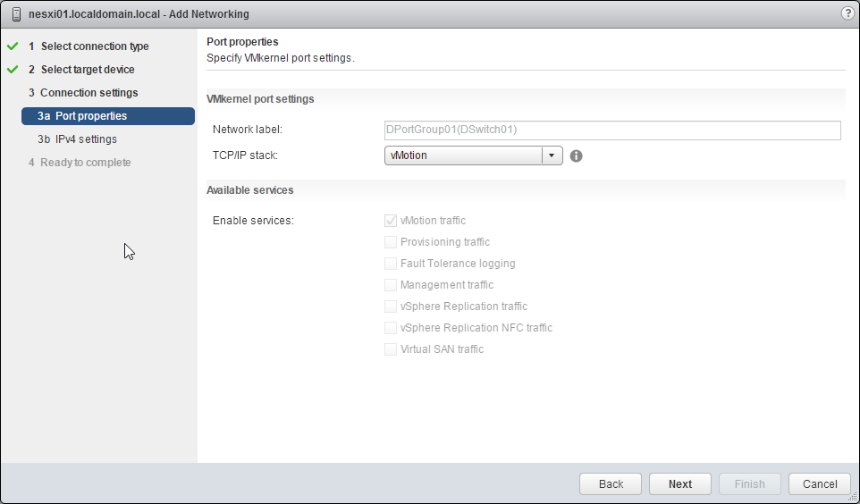This screenshot has height=504, width=860.
Task: Enable Fault Tolerance logging checkbox
Action: click(x=391, y=264)
